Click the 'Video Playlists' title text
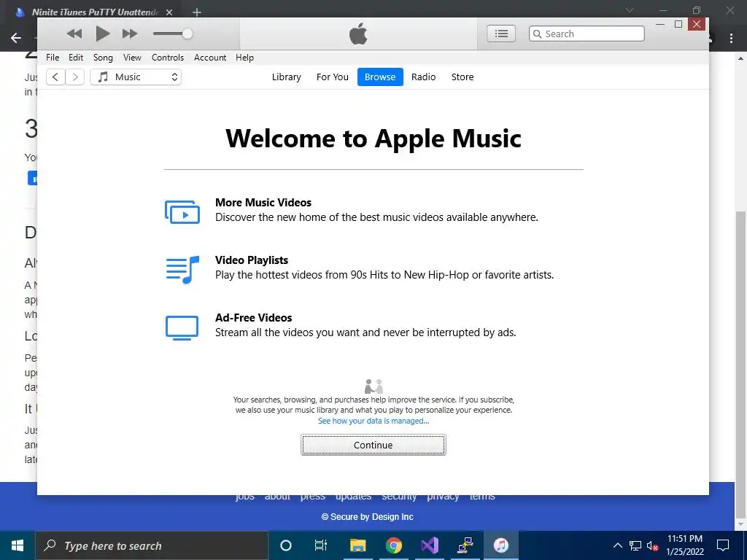747x560 pixels. tap(252, 260)
